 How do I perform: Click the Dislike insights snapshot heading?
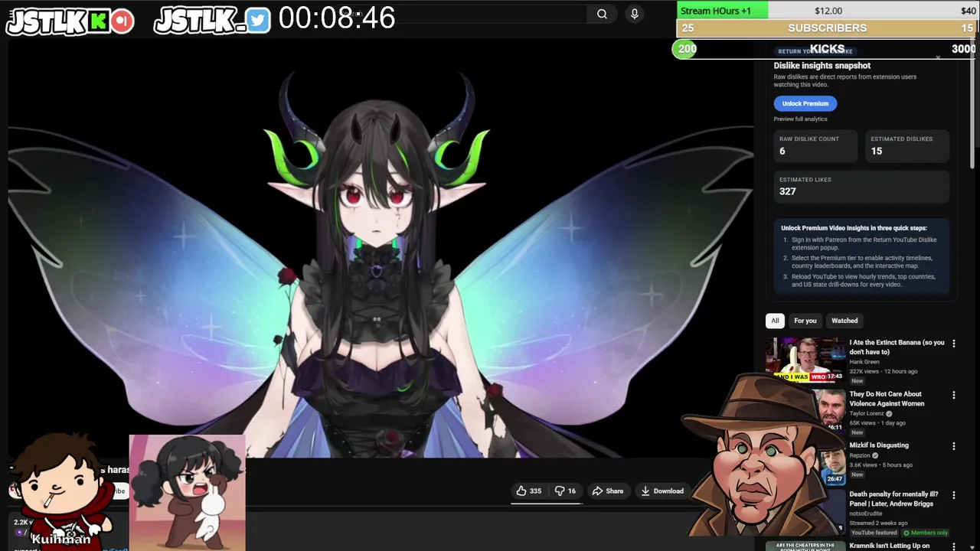pos(822,66)
